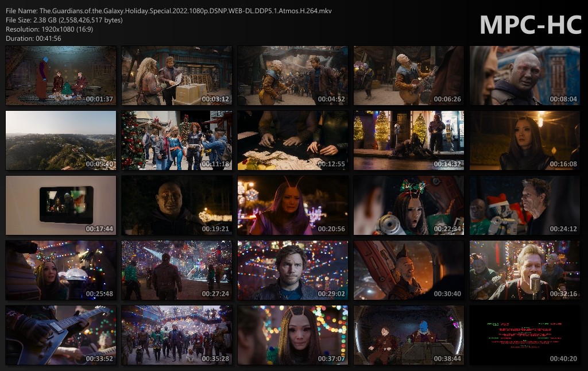
Task: Click the File Name text line
Action: [169, 11]
